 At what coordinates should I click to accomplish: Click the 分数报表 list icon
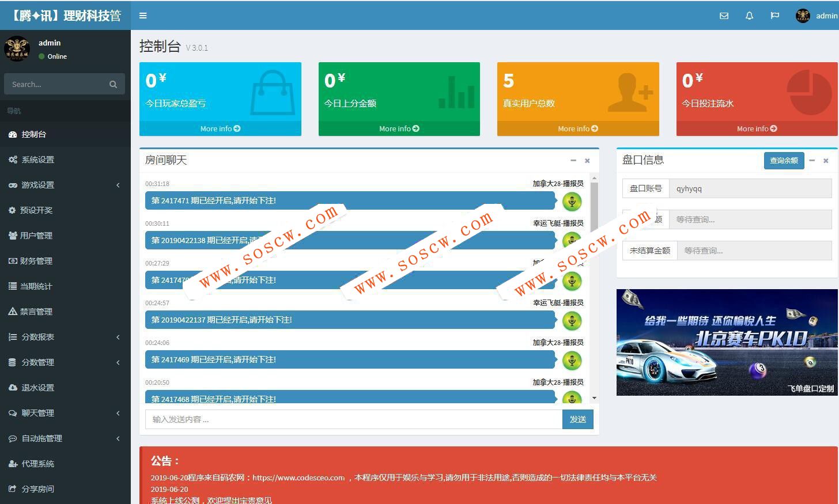pos(13,337)
